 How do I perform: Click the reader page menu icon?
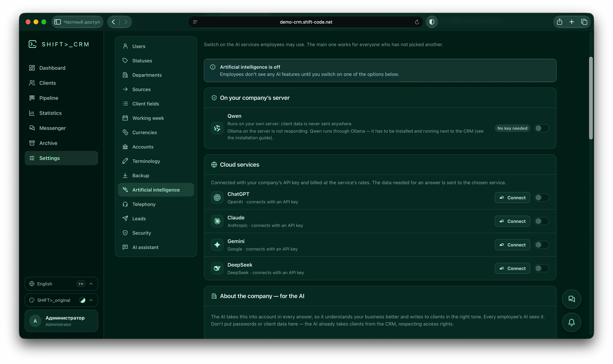(195, 22)
